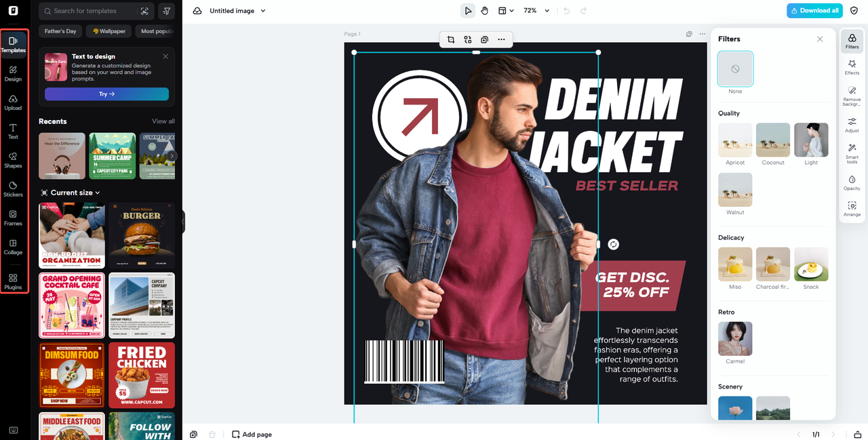
Task: Open the Design sidebar panel
Action: coord(13,73)
